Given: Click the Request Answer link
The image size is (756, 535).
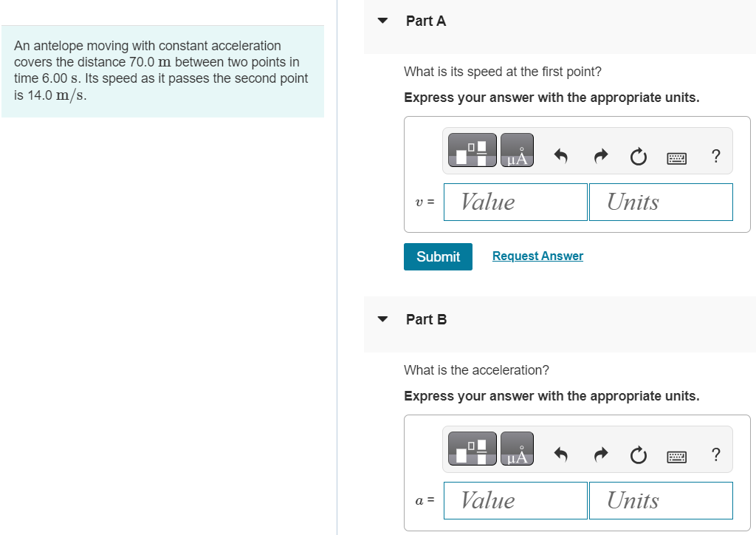Looking at the screenshot, I should pyautogui.click(x=537, y=256).
